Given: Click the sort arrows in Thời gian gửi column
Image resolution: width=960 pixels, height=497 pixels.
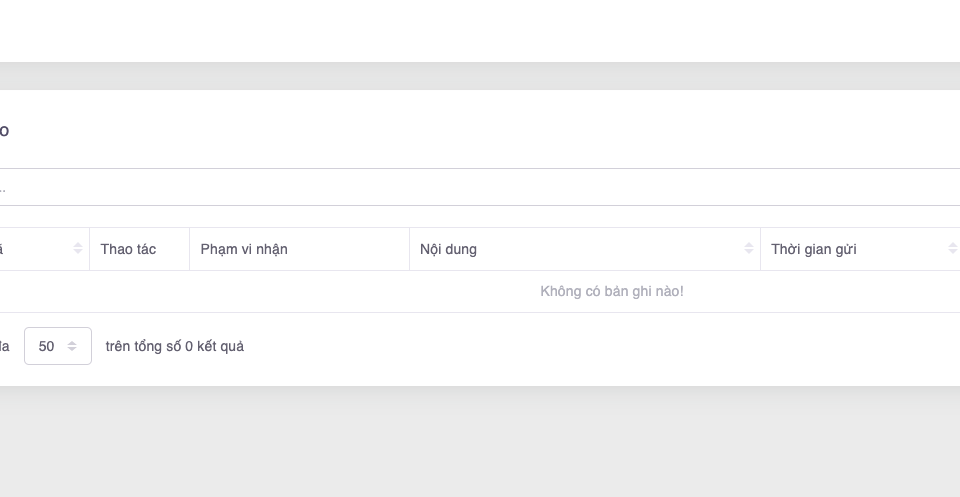Looking at the screenshot, I should pyautogui.click(x=952, y=249).
